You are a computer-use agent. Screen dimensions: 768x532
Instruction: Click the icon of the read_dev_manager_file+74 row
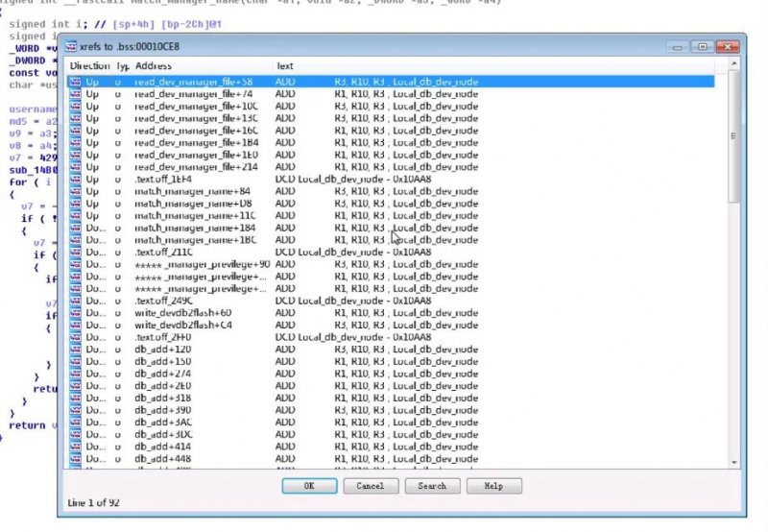[75, 94]
